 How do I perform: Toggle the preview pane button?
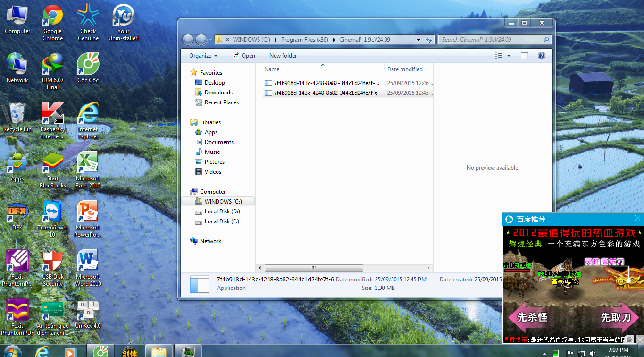pos(524,56)
